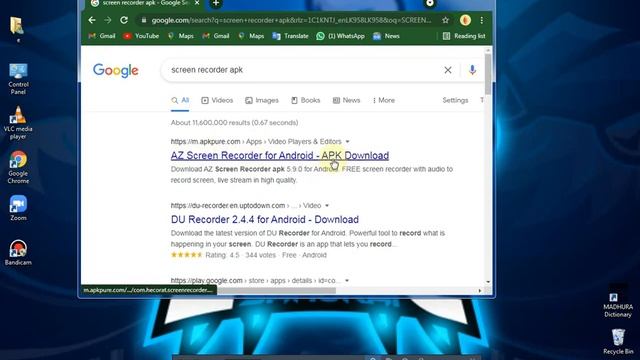Expand play.google.com result options arrow
The height and width of the screenshot is (360, 640).
(347, 281)
